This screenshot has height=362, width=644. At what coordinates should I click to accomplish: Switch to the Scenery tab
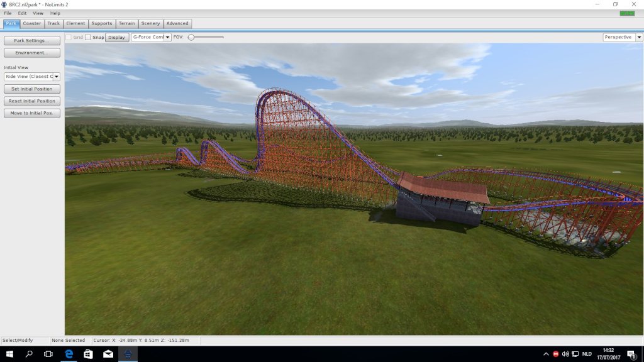pos(151,24)
